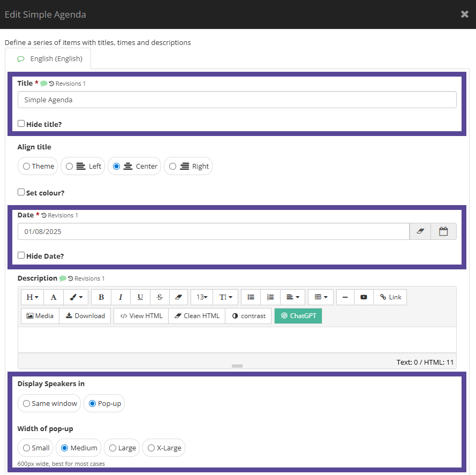476x475 pixels.
Task: Open the text colour brush picker
Action: (76, 297)
